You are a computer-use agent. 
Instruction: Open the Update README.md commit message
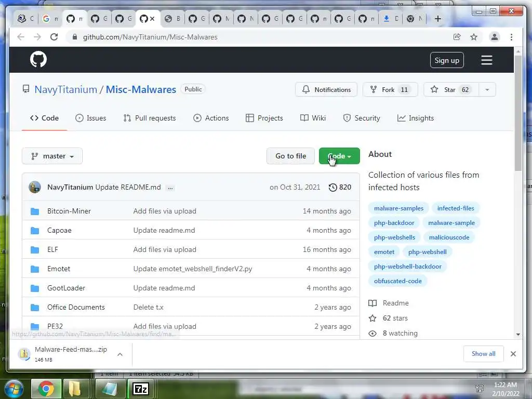128,187
